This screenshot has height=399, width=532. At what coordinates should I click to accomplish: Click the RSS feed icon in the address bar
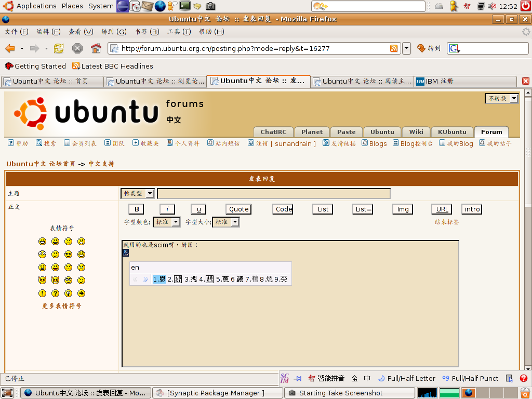[394, 48]
